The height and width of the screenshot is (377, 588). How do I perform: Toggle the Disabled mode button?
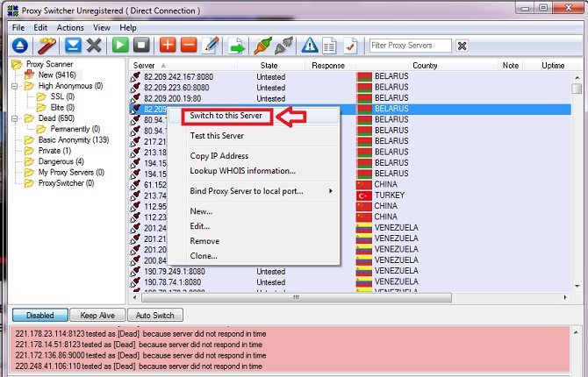39,315
